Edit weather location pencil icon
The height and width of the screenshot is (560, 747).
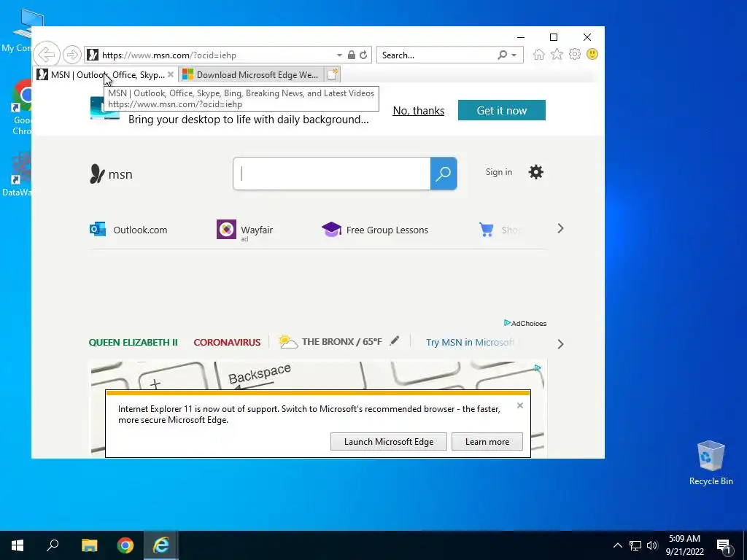(394, 341)
